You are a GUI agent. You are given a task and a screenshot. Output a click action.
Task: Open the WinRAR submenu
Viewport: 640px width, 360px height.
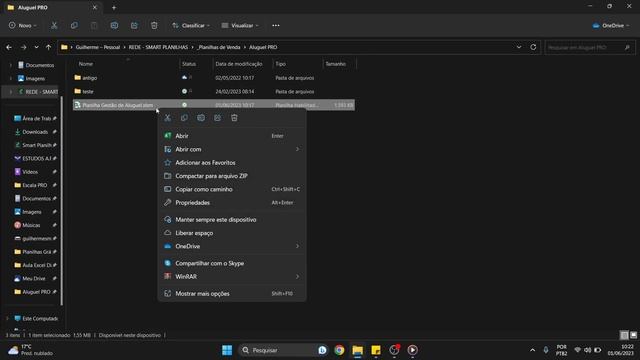[232, 277]
